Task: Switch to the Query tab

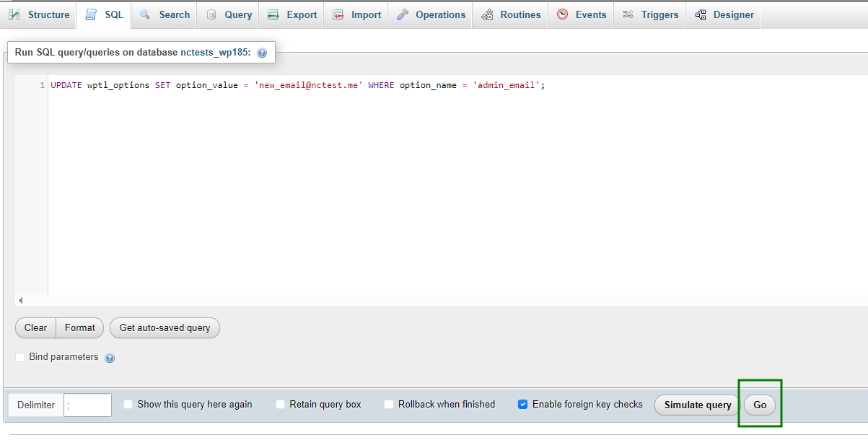Action: point(229,14)
